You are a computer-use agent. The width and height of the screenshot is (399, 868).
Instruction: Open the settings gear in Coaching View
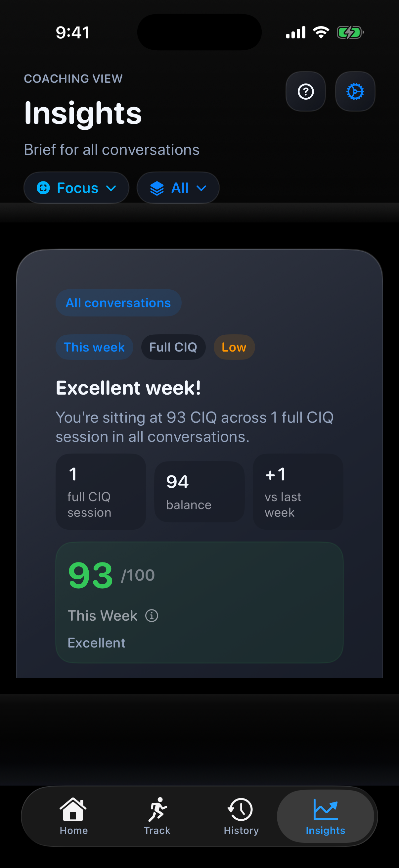355,91
